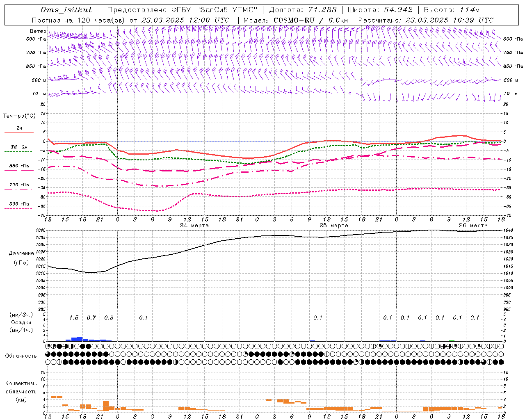Click the green dotted Td legend line

point(18,152)
